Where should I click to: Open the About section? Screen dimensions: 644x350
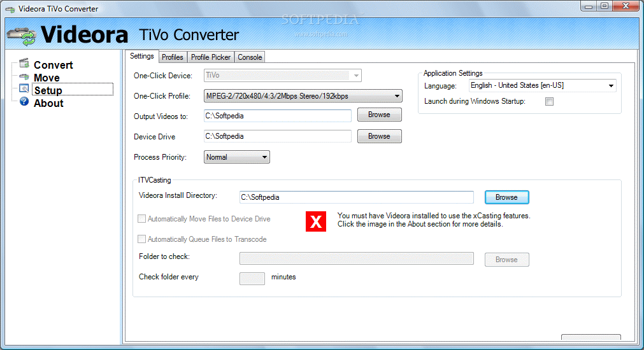(x=48, y=103)
